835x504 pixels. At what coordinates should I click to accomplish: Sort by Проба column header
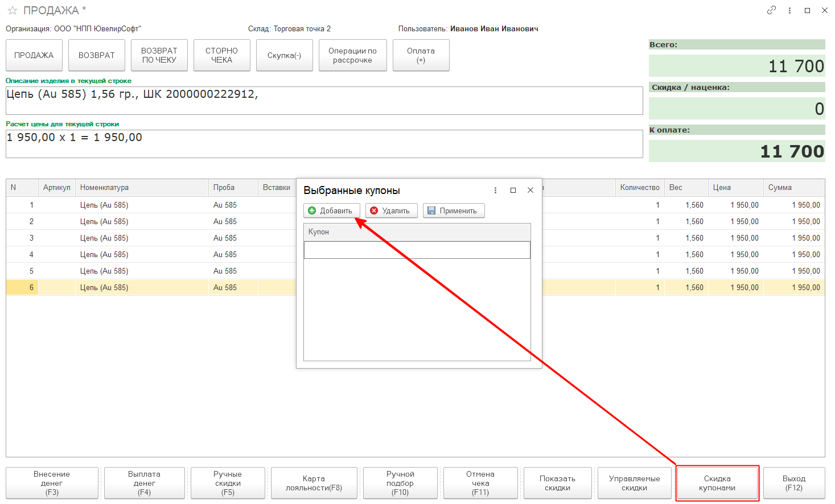233,188
